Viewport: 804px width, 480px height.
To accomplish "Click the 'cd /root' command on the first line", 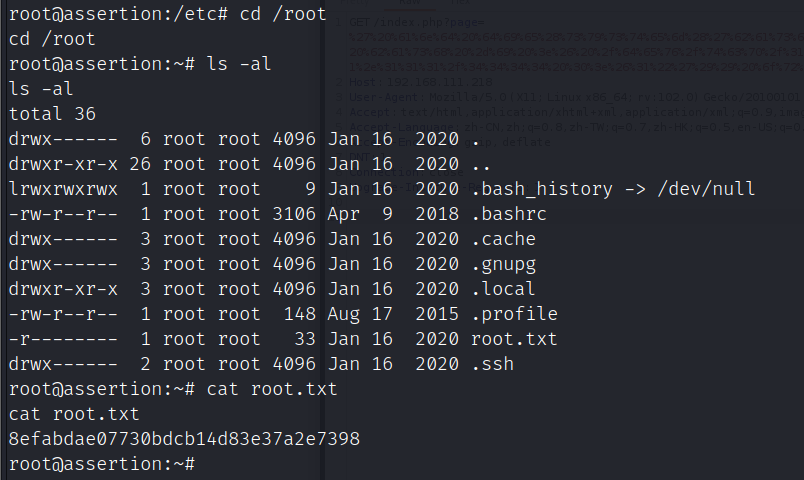I will point(283,14).
